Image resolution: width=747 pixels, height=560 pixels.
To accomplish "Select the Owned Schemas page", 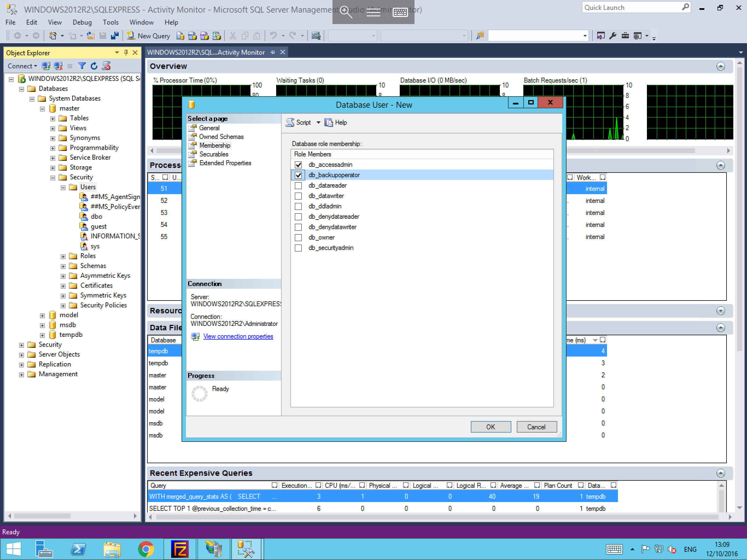I will click(x=221, y=136).
